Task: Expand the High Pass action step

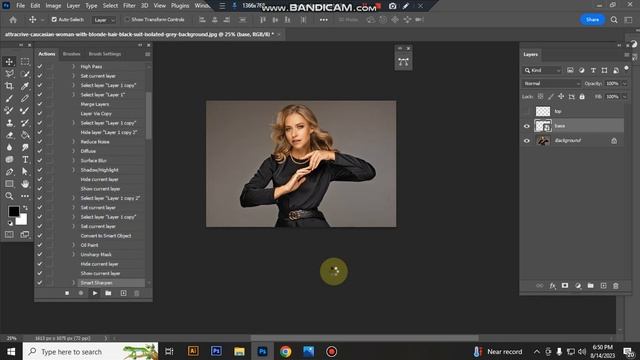Action: pyautogui.click(x=73, y=66)
